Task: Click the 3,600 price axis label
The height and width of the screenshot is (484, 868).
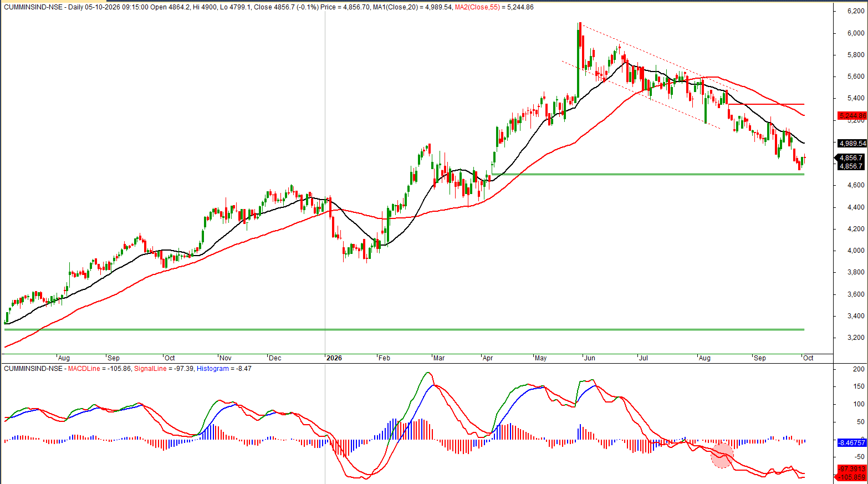Action: 856,294
